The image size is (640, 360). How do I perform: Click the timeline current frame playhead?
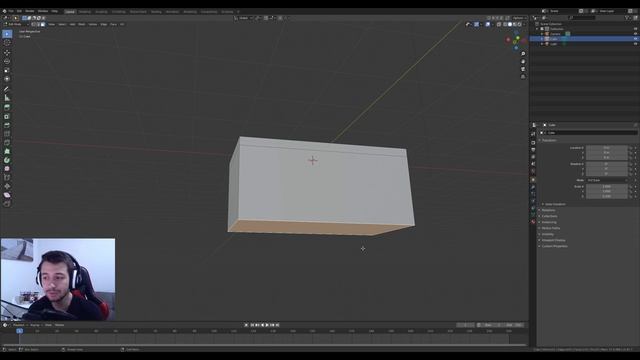pos(19,331)
